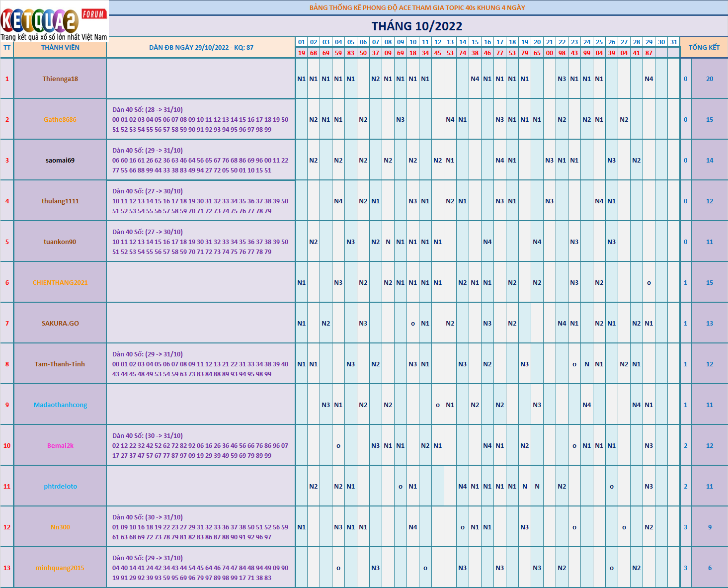Select member Bemai2k in pink
This screenshot has width=728, height=588.
60,445
